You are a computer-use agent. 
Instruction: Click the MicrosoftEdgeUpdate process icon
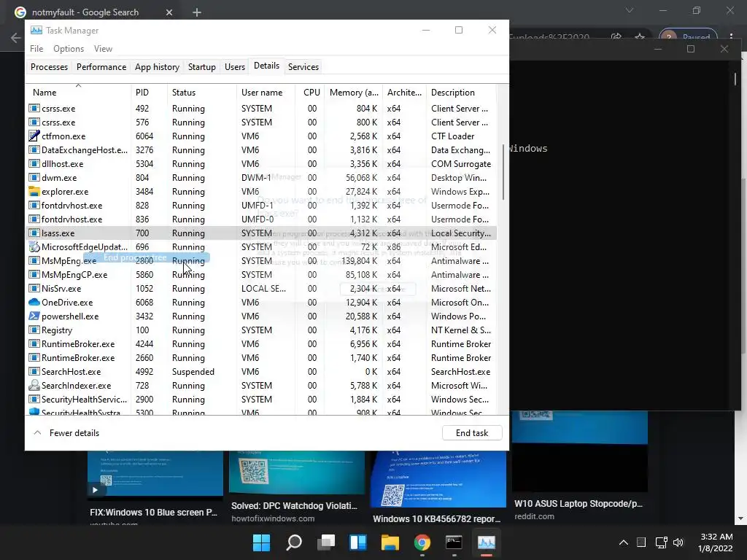[34, 246]
